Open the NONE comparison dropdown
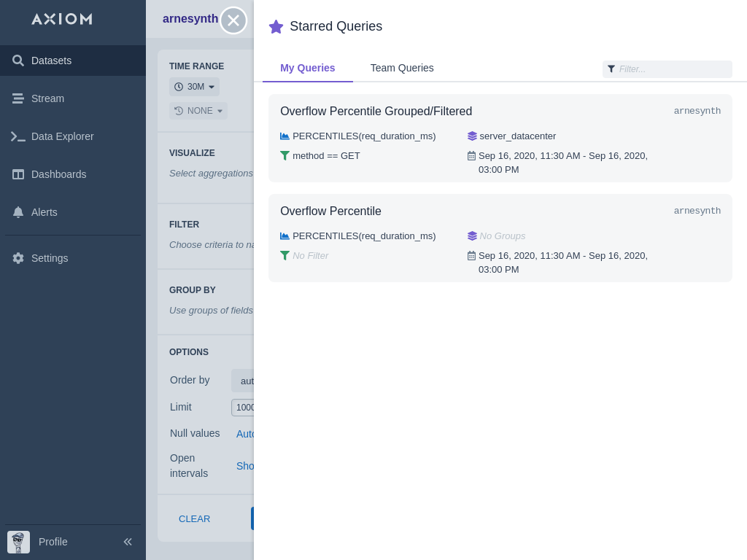 click(x=198, y=111)
